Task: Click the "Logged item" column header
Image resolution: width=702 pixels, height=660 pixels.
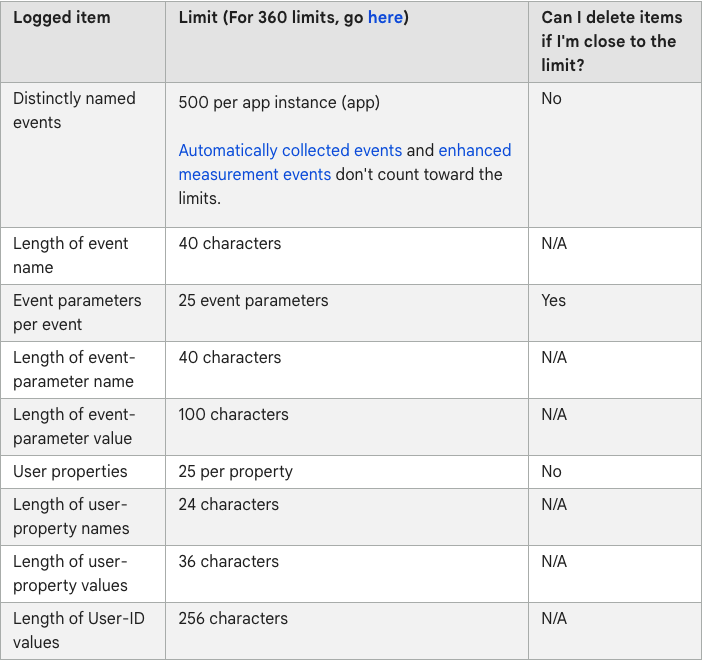Action: [61, 18]
